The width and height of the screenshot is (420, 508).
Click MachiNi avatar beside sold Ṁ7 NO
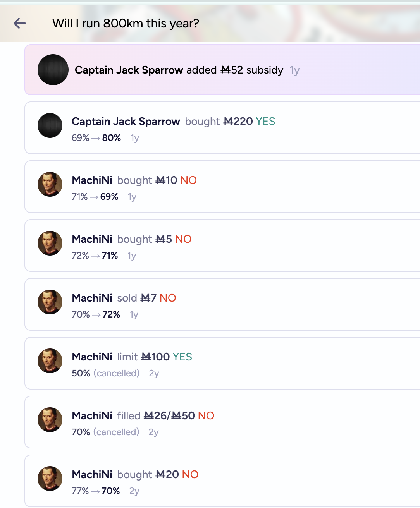[50, 302]
